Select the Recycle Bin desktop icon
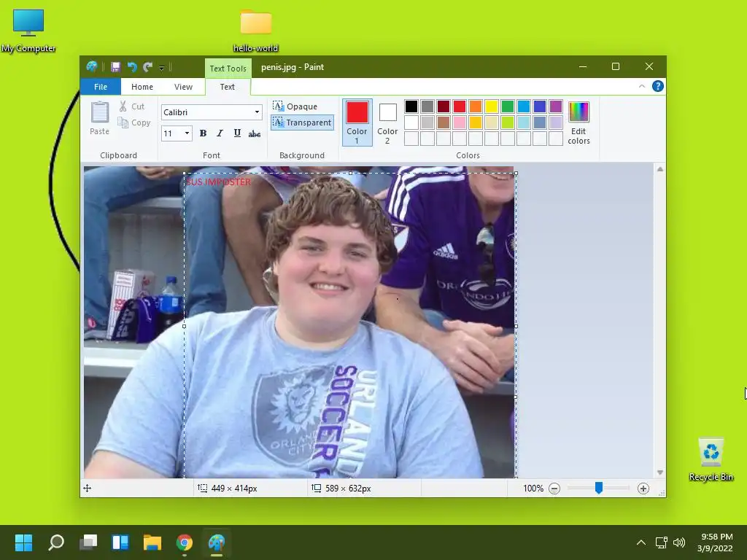This screenshot has height=560, width=747. pos(711,459)
